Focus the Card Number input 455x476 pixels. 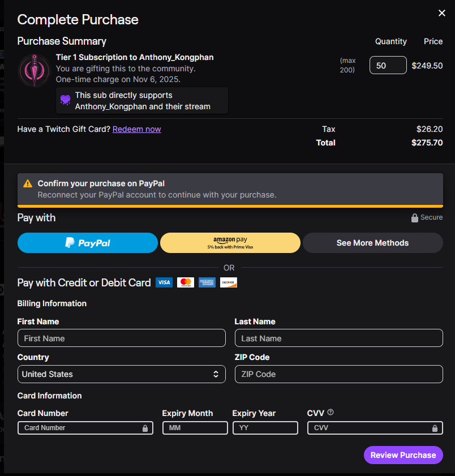pos(85,428)
